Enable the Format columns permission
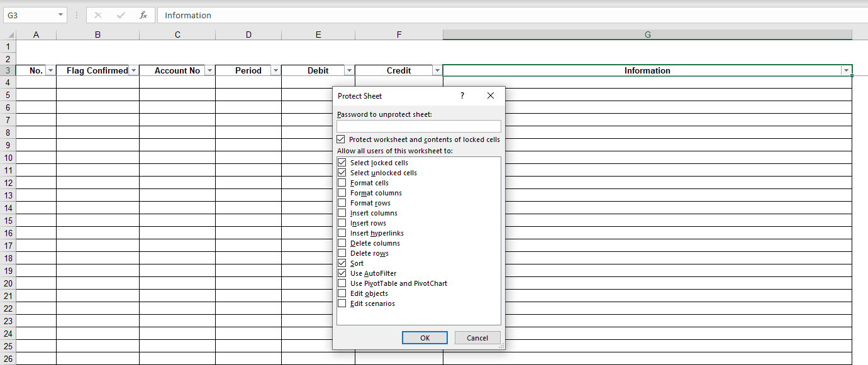Viewport: 868px width, 365px height. 342,192
